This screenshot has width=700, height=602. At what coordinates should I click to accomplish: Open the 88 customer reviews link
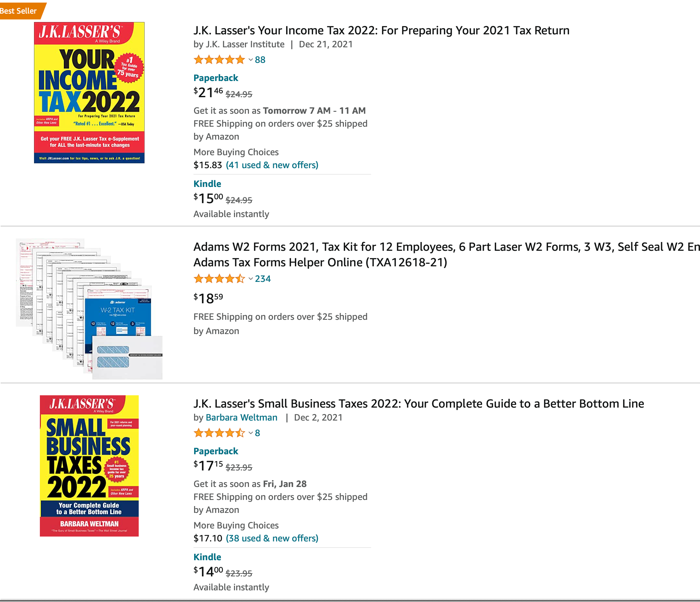260,60
